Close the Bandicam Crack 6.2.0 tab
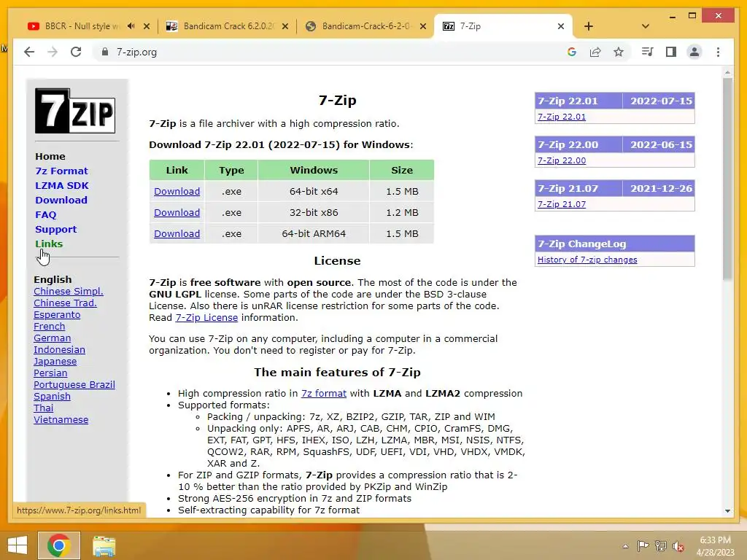The height and width of the screenshot is (560, 747). point(285,26)
